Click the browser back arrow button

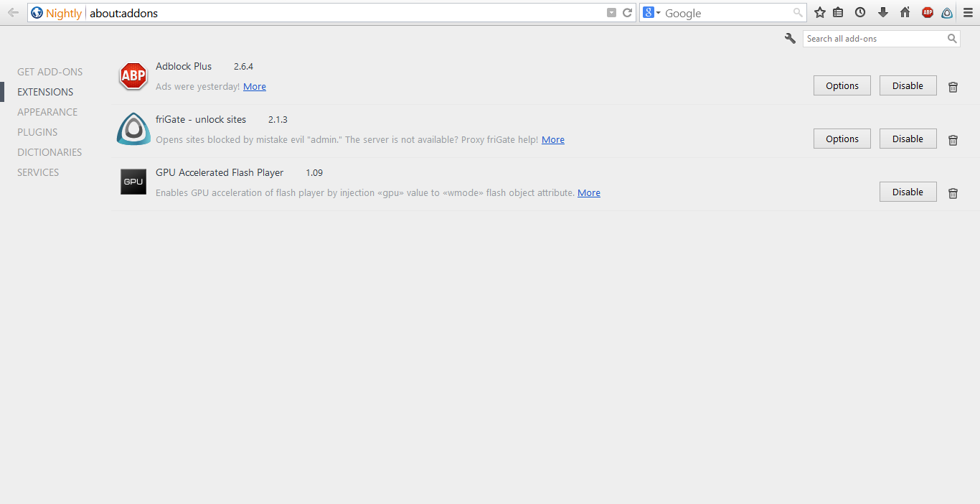click(13, 12)
